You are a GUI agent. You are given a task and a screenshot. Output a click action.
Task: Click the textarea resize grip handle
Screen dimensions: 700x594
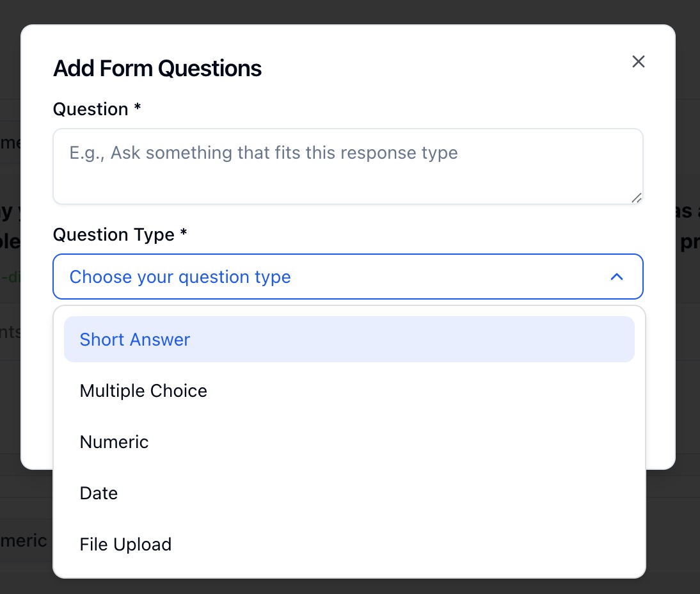[x=636, y=198]
